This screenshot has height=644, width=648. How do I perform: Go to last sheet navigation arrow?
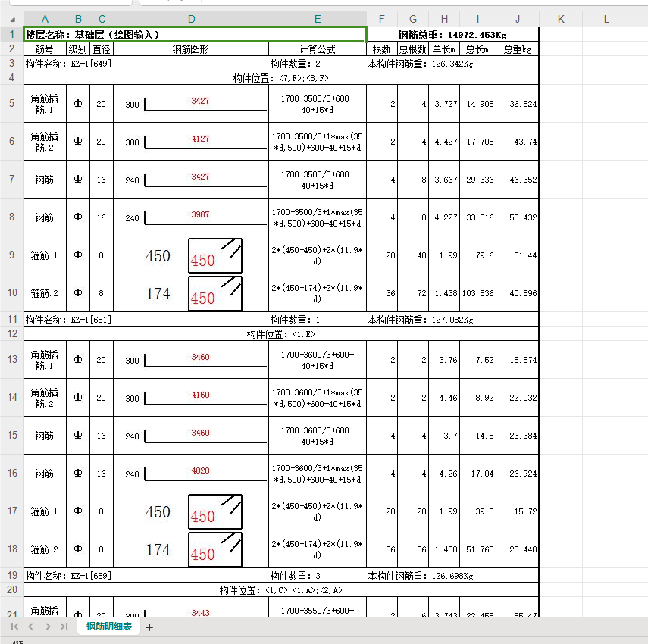click(x=64, y=627)
